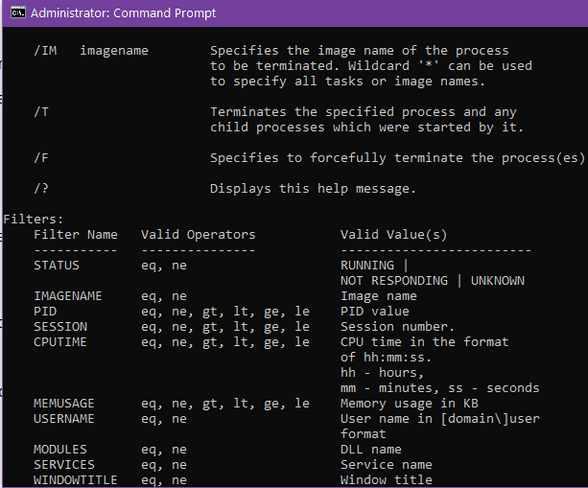Click the 'Valid Operators' column header
588x488 pixels.
pos(198,234)
